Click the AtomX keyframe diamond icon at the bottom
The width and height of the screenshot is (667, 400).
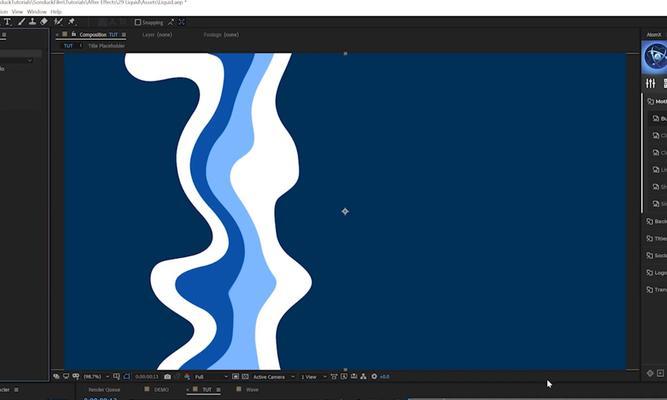pyautogui.click(x=650, y=373)
